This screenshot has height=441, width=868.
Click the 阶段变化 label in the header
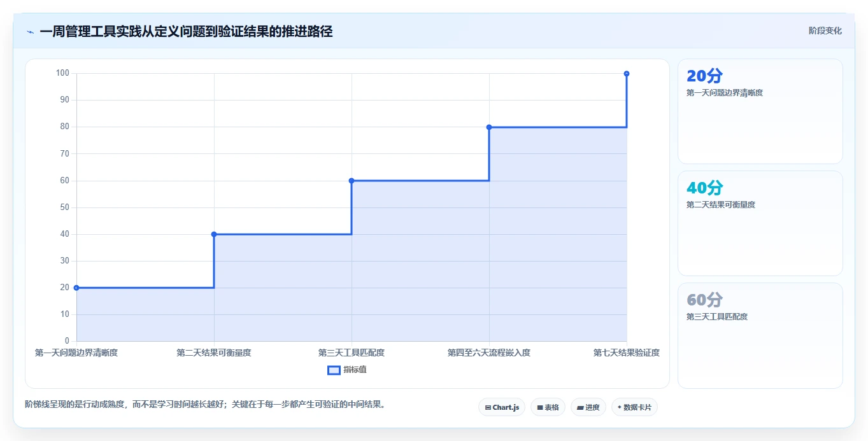pos(825,31)
